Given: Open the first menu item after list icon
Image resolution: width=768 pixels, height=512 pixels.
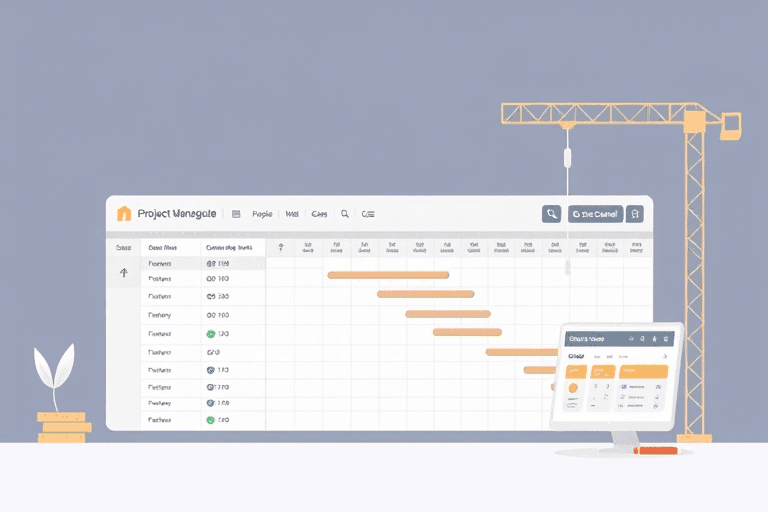Looking at the screenshot, I should (x=262, y=214).
